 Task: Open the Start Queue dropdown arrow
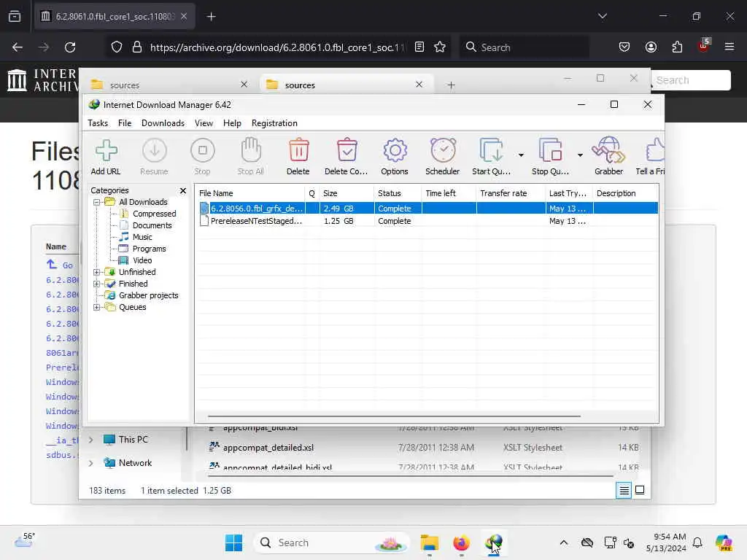click(x=521, y=155)
